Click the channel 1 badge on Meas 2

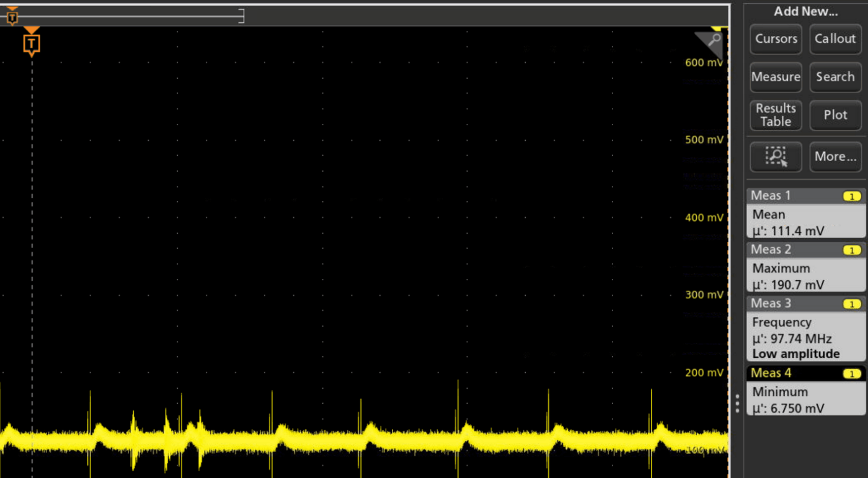tap(852, 250)
